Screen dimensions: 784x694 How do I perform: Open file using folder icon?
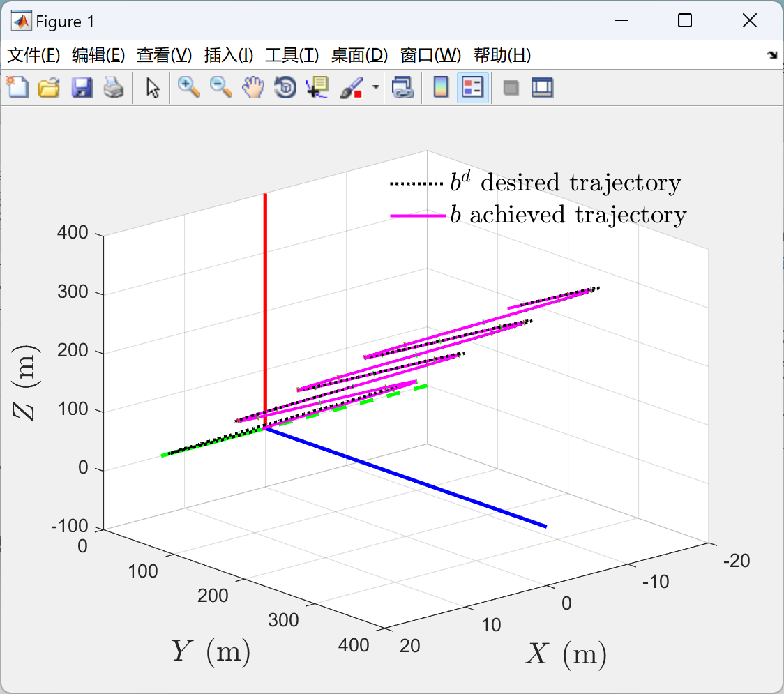point(49,87)
